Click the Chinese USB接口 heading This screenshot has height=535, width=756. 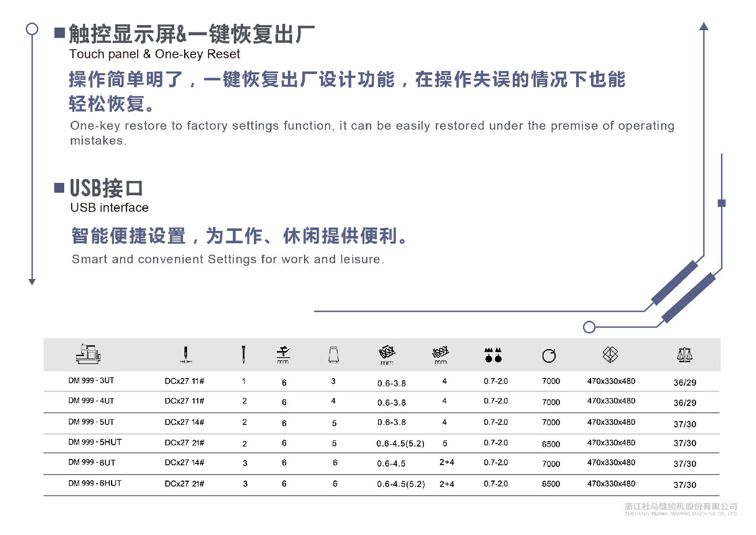pyautogui.click(x=106, y=188)
